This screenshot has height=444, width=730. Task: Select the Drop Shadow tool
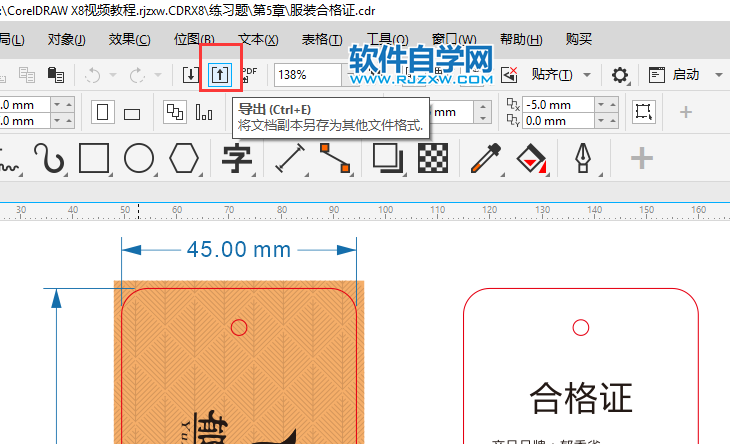point(387,158)
